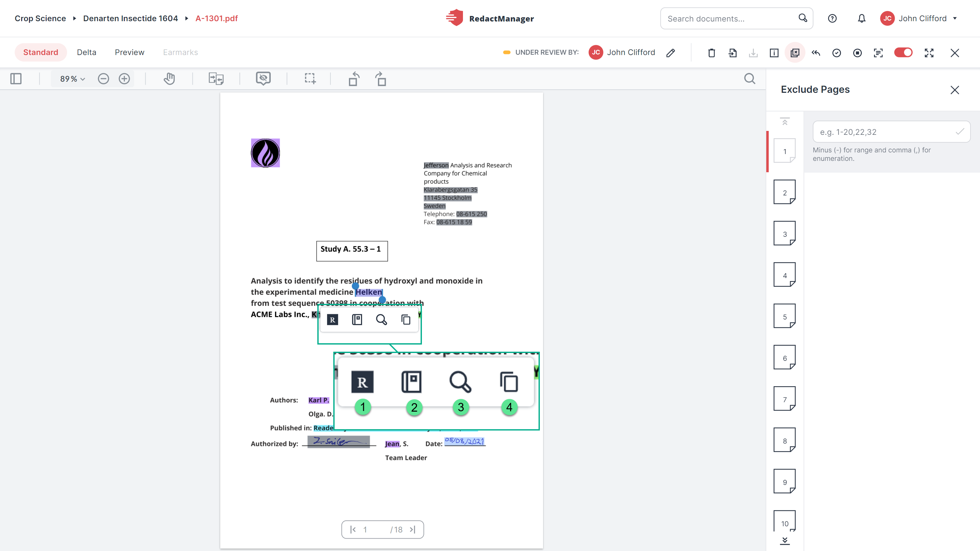Click the RedactManager logo
The height and width of the screenshot is (551, 980).
click(490, 18)
